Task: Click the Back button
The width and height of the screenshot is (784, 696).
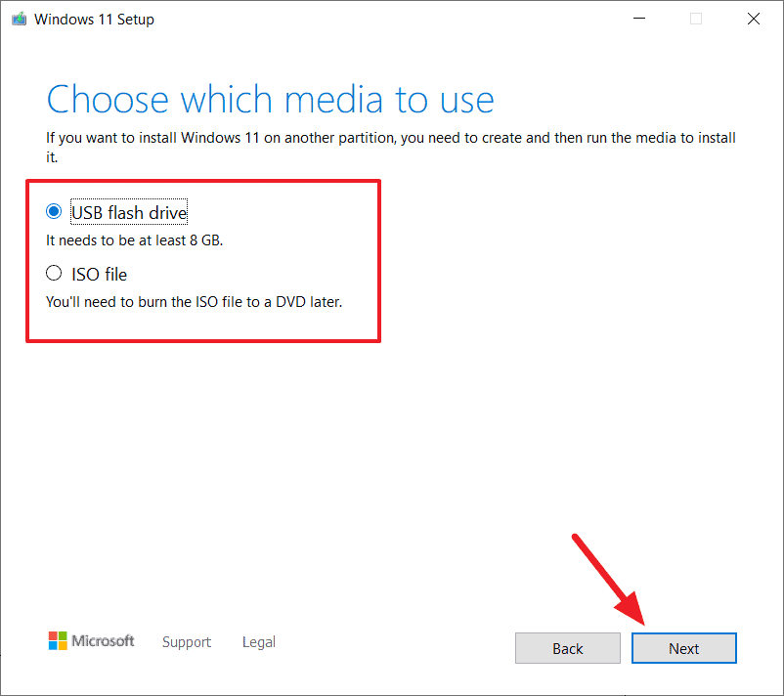Action: [x=568, y=648]
